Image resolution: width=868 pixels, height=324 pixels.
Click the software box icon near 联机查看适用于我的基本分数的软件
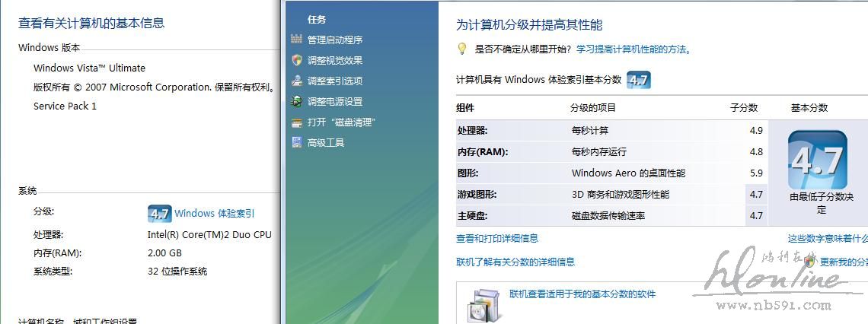click(482, 304)
